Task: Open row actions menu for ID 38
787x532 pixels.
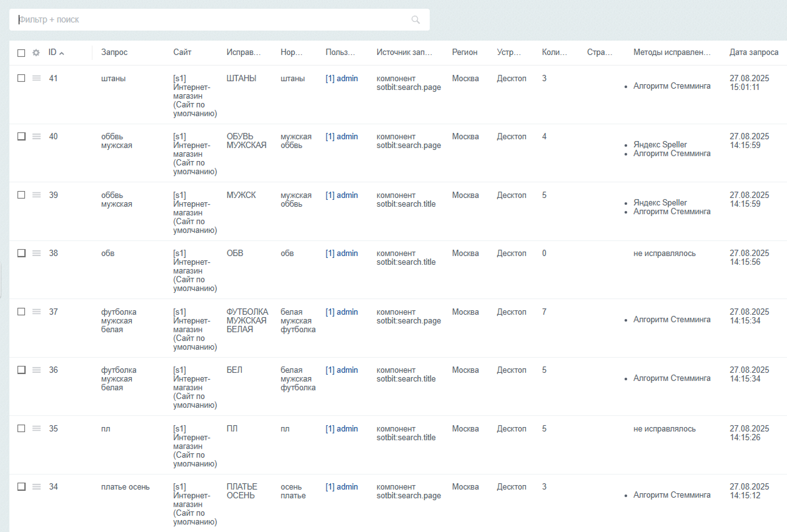Action: pos(37,253)
